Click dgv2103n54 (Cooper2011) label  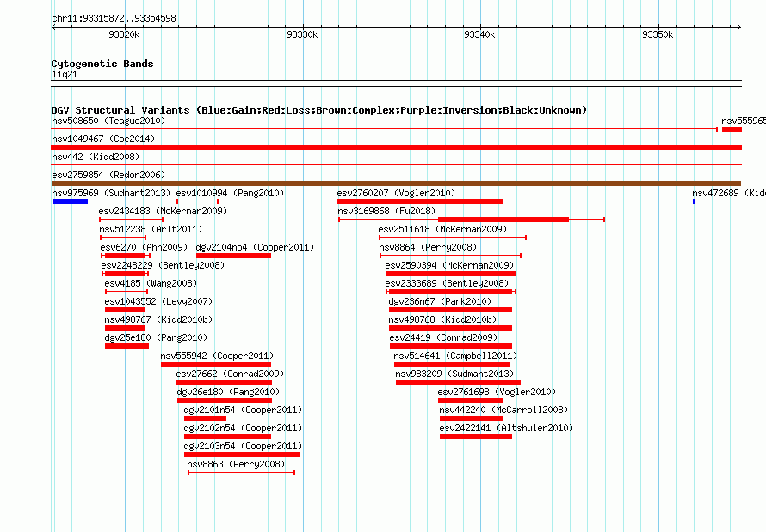coord(243,446)
